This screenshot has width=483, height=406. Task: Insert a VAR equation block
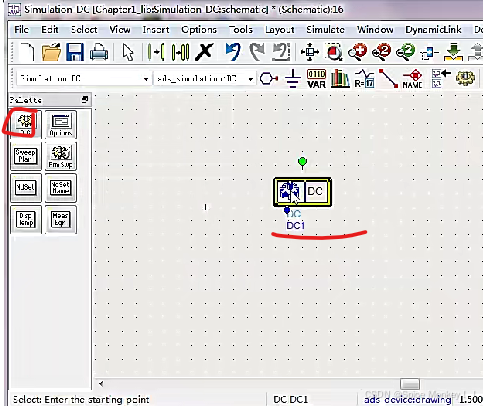pyautogui.click(x=316, y=79)
